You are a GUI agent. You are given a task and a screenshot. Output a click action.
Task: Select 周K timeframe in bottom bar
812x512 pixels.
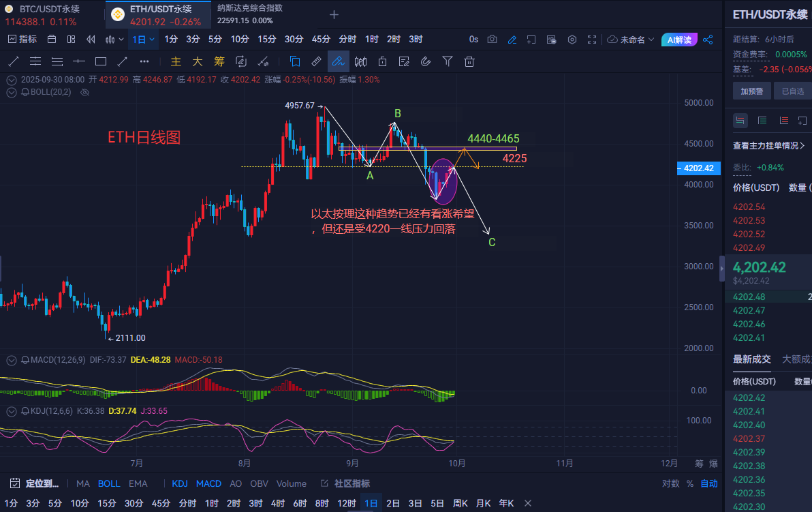[460, 503]
